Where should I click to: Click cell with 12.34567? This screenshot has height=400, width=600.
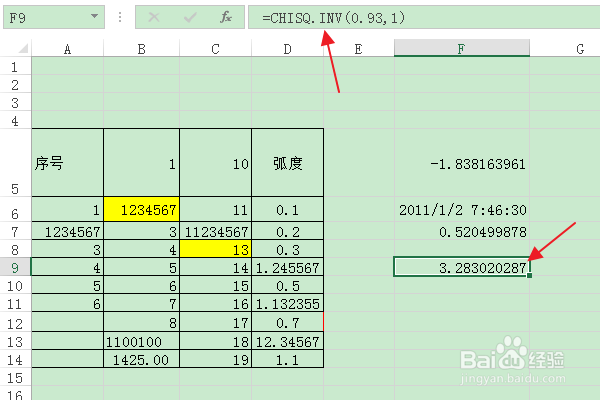click(287, 341)
